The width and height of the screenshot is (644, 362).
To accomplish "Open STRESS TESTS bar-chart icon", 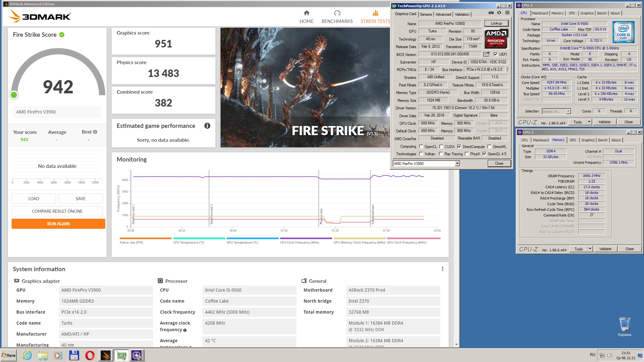I will coord(375,13).
